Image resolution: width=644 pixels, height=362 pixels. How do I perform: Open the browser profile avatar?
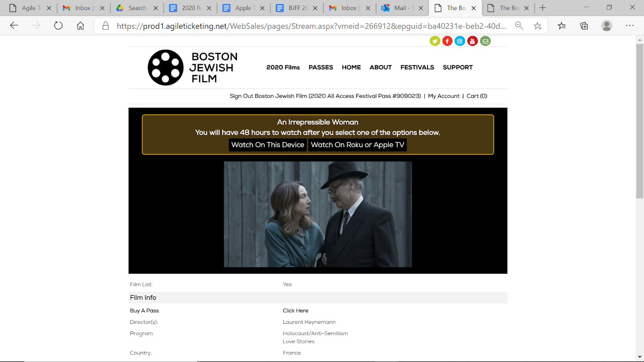click(607, 26)
